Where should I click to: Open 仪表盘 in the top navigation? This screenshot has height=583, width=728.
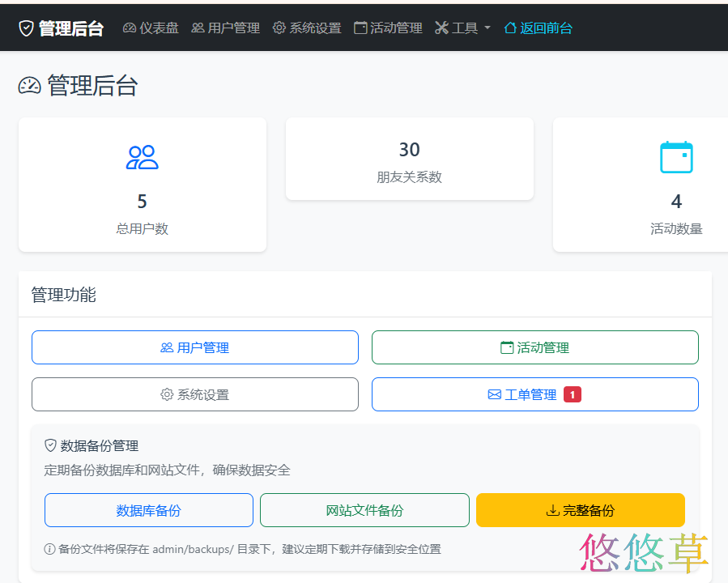(151, 28)
